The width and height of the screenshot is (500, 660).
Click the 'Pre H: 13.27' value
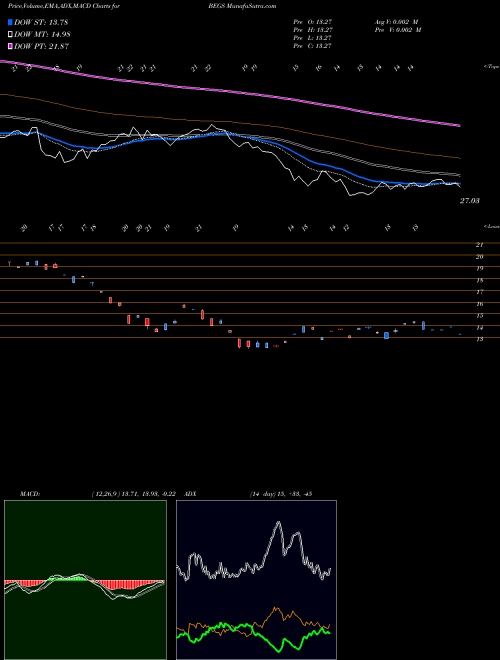pyautogui.click(x=314, y=30)
